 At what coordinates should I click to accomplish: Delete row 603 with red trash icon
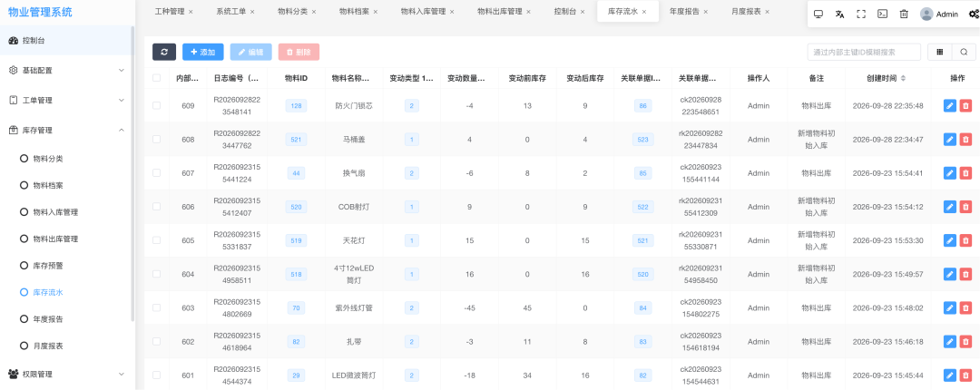click(x=965, y=308)
